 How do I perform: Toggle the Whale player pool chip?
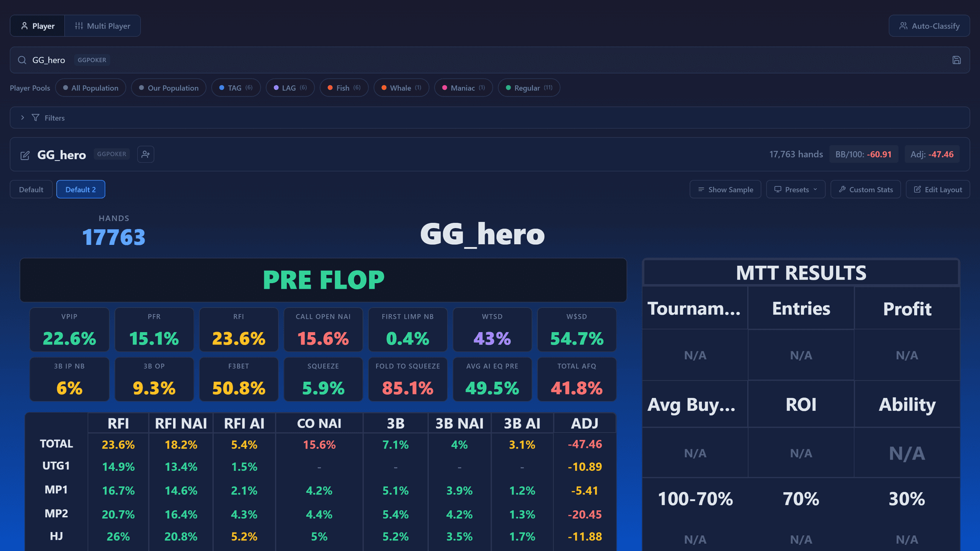click(401, 88)
